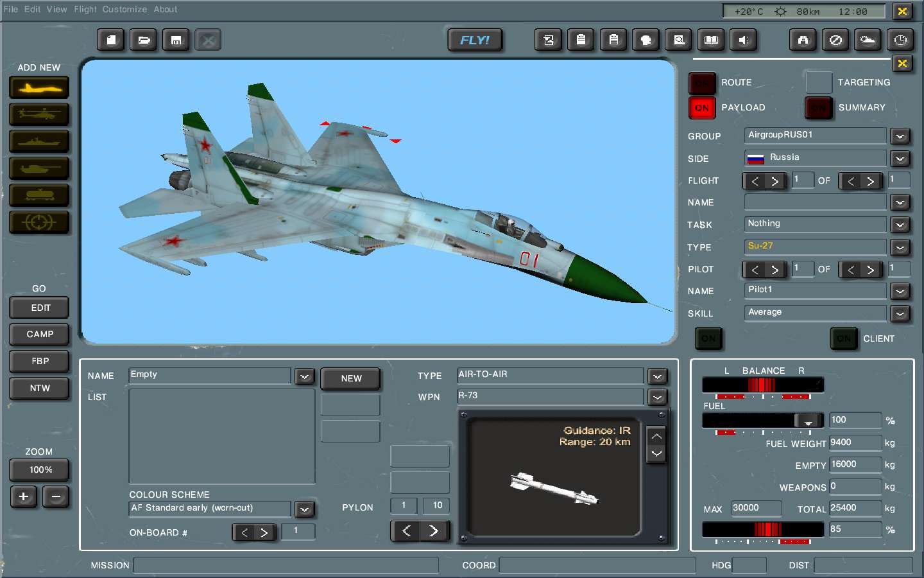Expand the flight NAME dropdown

coord(900,203)
